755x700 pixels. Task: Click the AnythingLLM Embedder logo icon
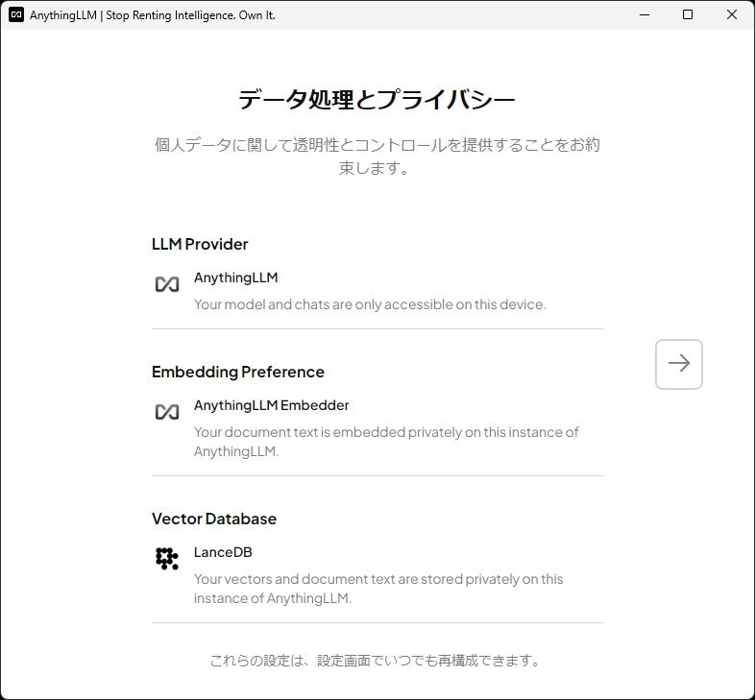coord(167,412)
